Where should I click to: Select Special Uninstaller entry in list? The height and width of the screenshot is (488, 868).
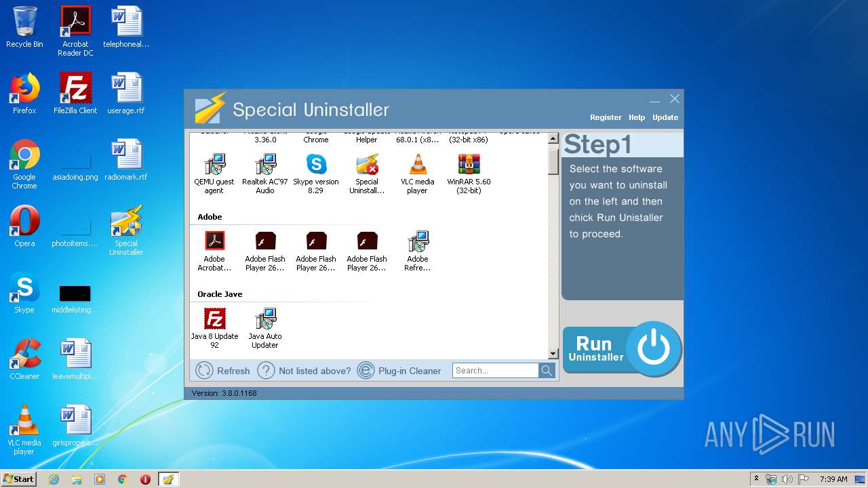click(x=367, y=174)
